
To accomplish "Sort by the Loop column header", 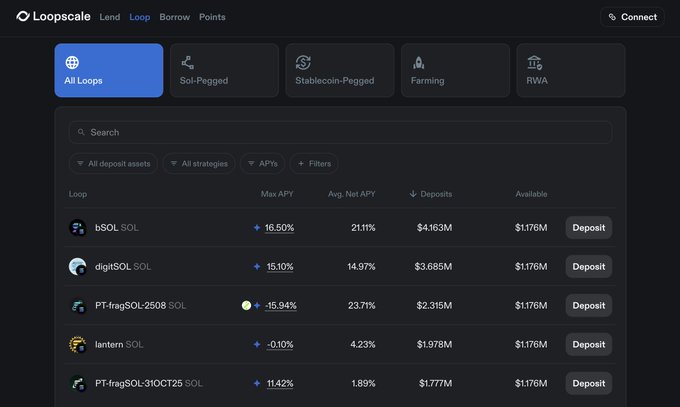I will tap(78, 194).
